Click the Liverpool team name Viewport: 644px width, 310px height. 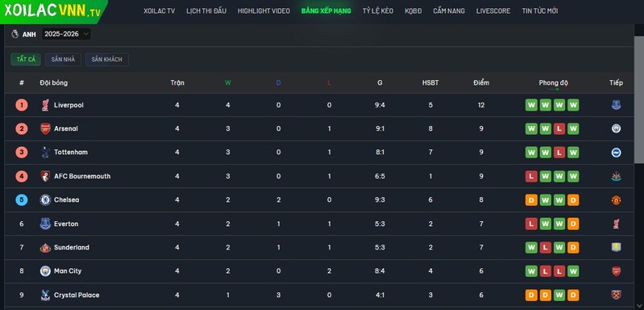[69, 105]
